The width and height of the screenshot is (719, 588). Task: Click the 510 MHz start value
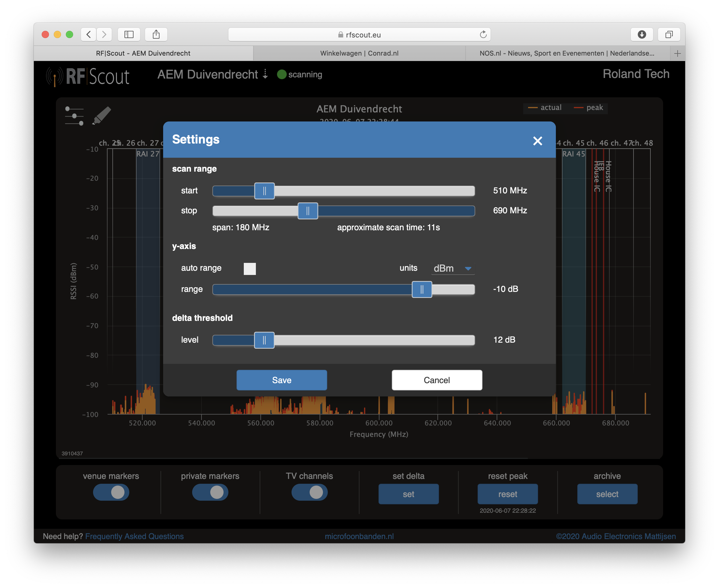coord(510,190)
